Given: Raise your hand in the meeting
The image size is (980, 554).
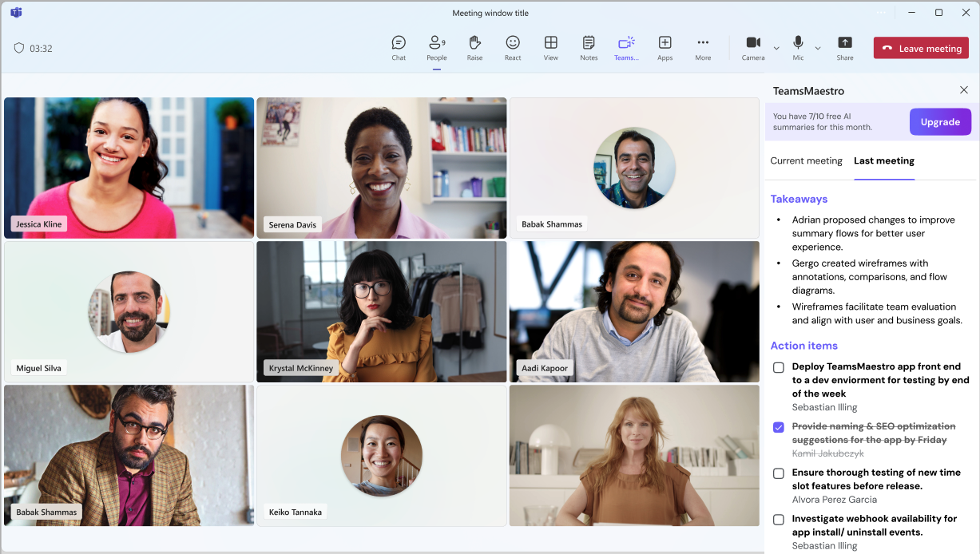Looking at the screenshot, I should click(x=474, y=48).
